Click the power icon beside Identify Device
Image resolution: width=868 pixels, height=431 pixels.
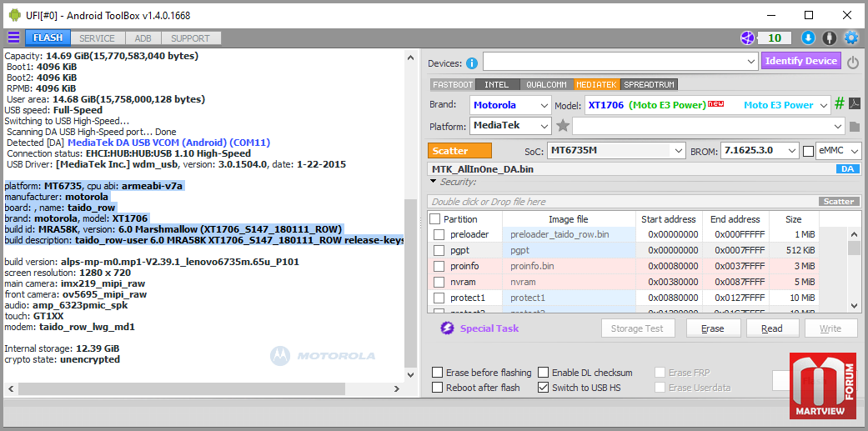pyautogui.click(x=853, y=63)
